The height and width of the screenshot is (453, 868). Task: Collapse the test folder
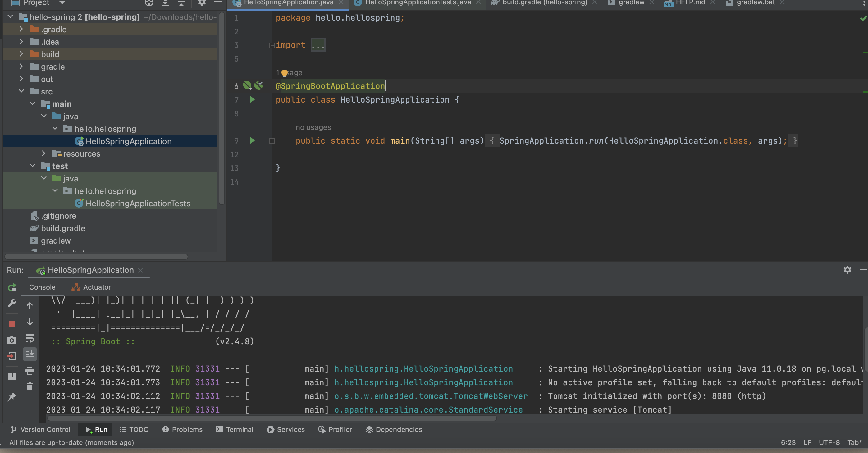pyautogui.click(x=32, y=166)
